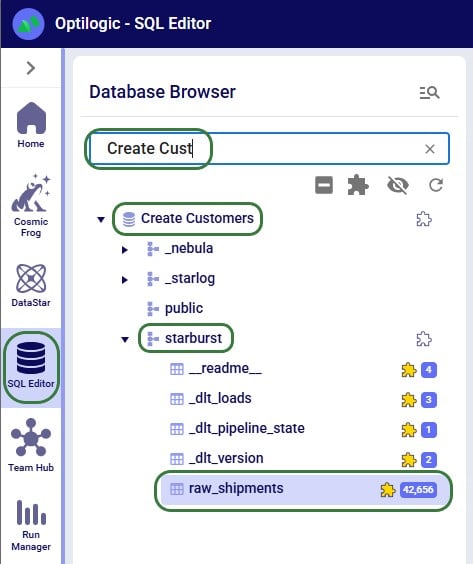Screen dimensions: 473x564
Task: Select the _starlog schema row
Action: click(x=190, y=279)
